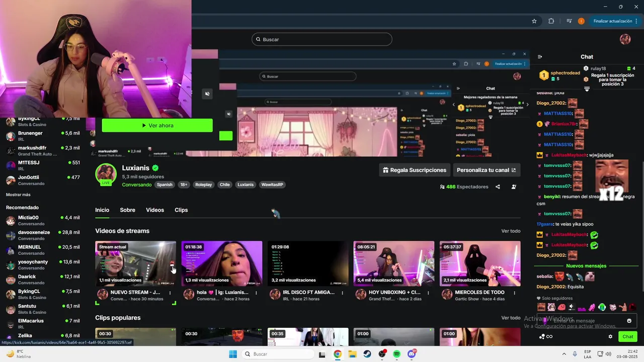Click the Kick search field
644x362 pixels.
tap(321, 39)
